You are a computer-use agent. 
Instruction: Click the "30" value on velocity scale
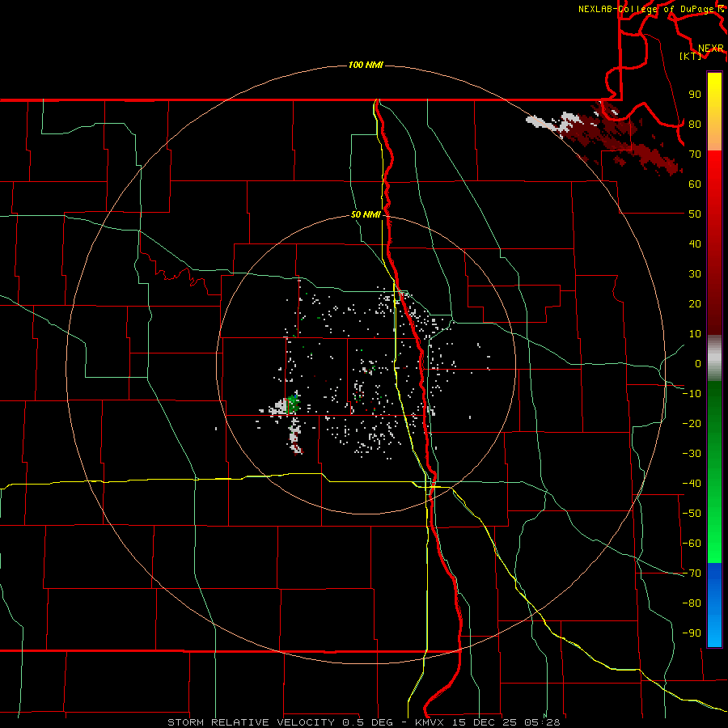pyautogui.click(x=695, y=274)
